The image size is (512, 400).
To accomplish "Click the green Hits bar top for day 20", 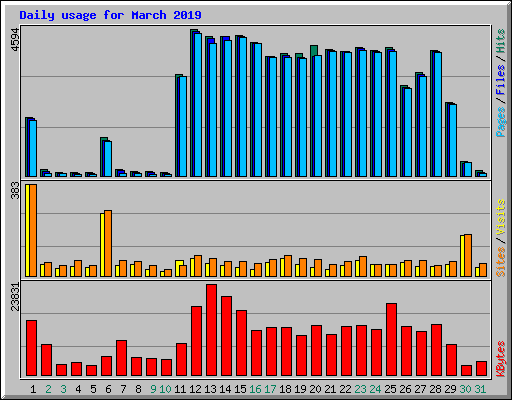I will (x=313, y=50).
